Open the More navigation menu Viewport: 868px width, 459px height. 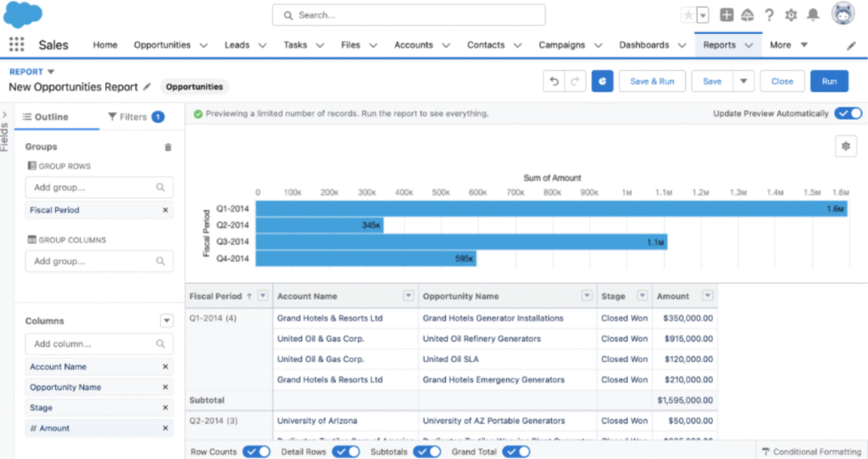tap(788, 45)
